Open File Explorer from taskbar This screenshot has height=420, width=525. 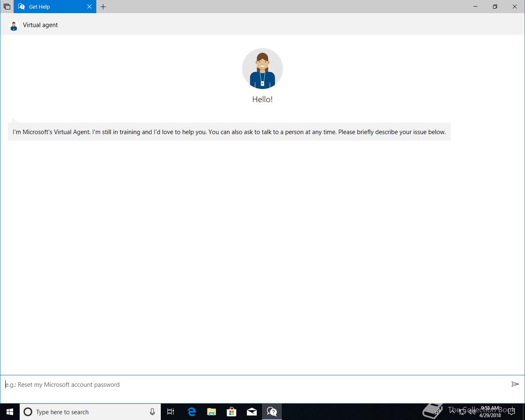coord(212,412)
